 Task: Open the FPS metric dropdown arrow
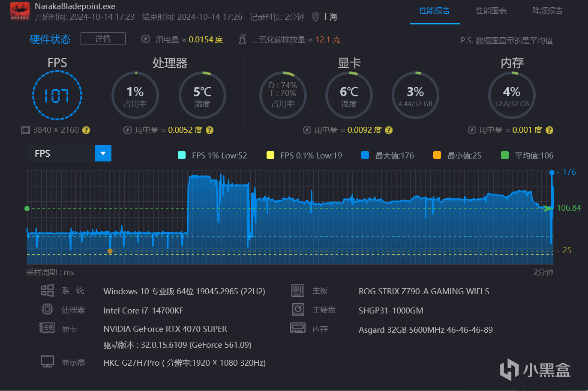pyautogui.click(x=103, y=153)
